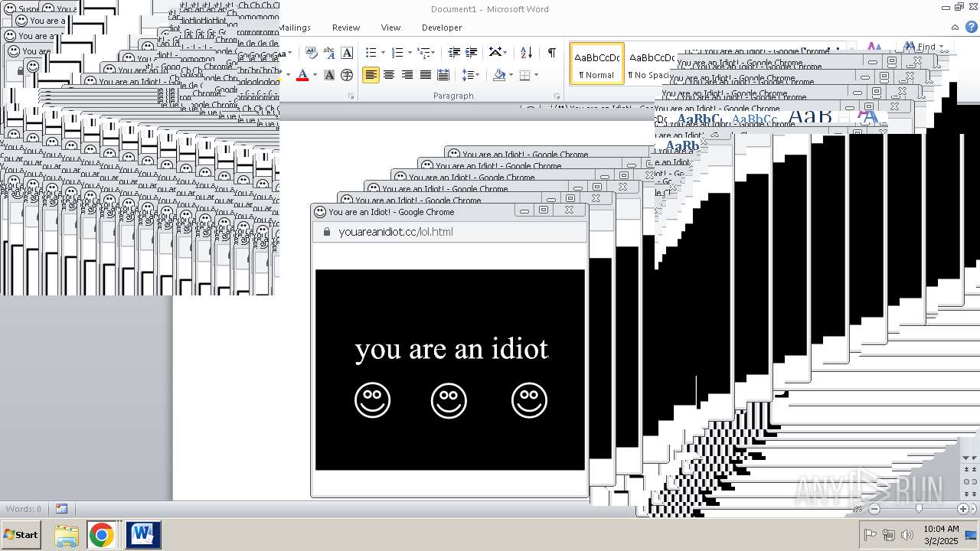Minimize the front Chrome popup window
This screenshot has height=551, width=980.
[x=524, y=210]
